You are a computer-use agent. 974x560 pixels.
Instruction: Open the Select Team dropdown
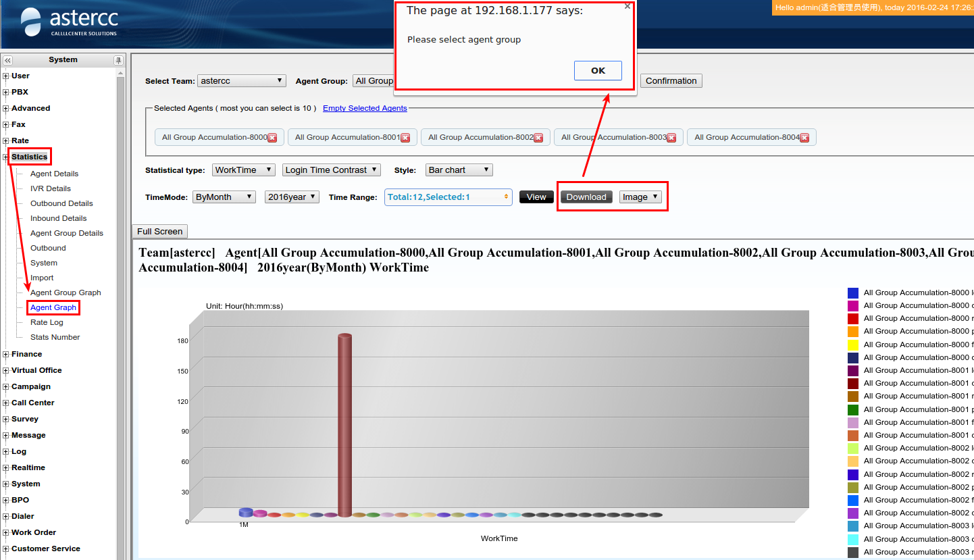click(x=241, y=81)
